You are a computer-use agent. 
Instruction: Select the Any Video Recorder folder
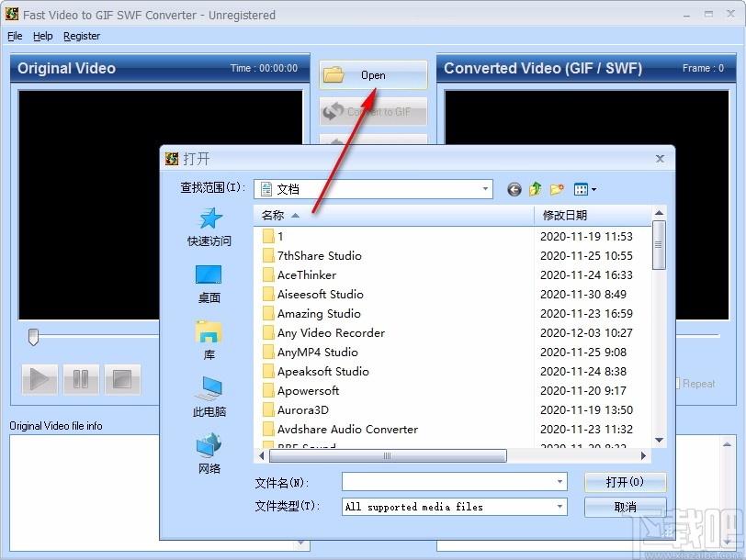coord(324,332)
